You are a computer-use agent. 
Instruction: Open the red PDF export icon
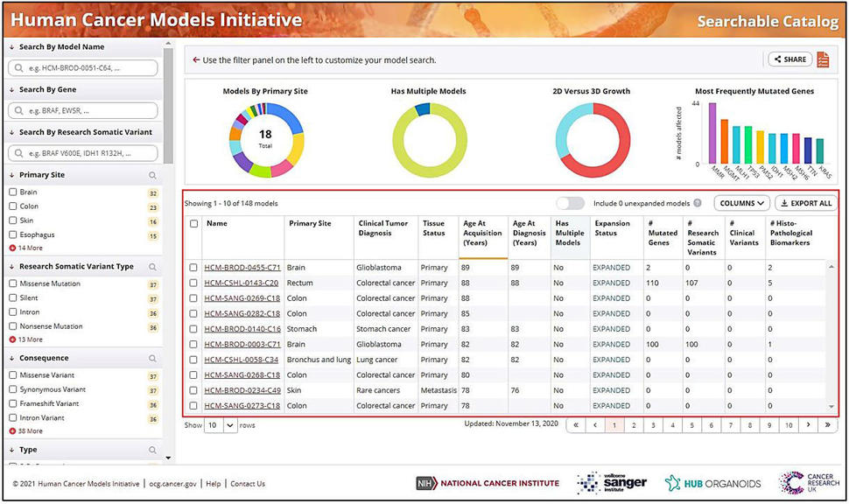(824, 59)
